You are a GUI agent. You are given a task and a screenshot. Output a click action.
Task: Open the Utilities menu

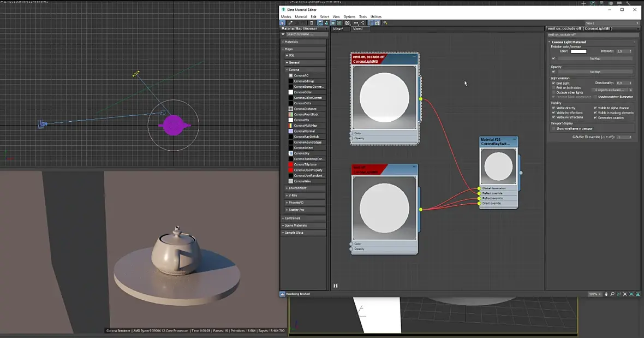point(376,17)
